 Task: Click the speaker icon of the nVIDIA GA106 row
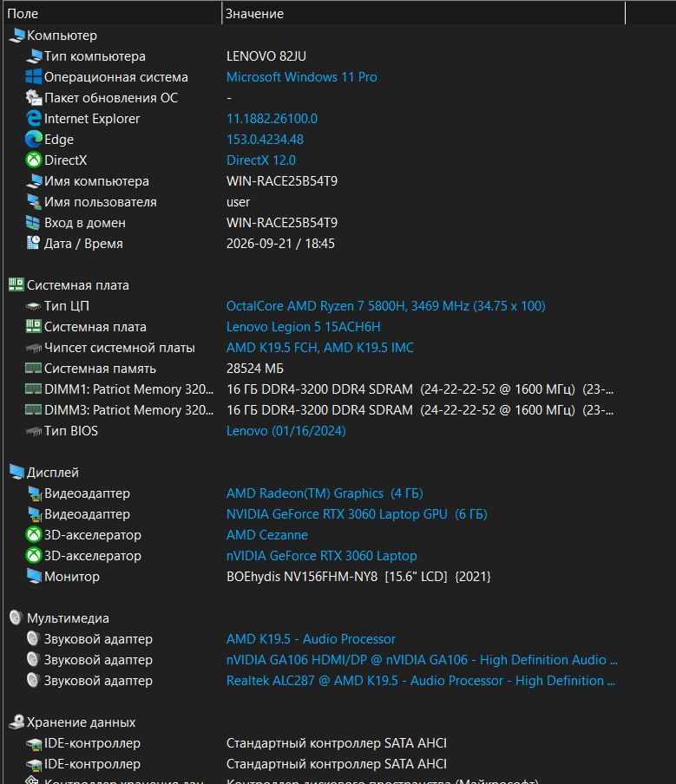pos(34,659)
